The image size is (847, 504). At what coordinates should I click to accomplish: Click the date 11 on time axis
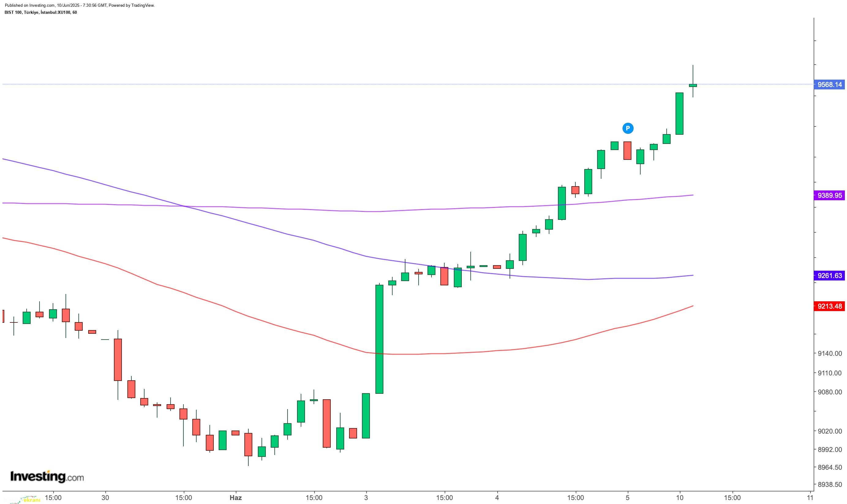point(810,498)
